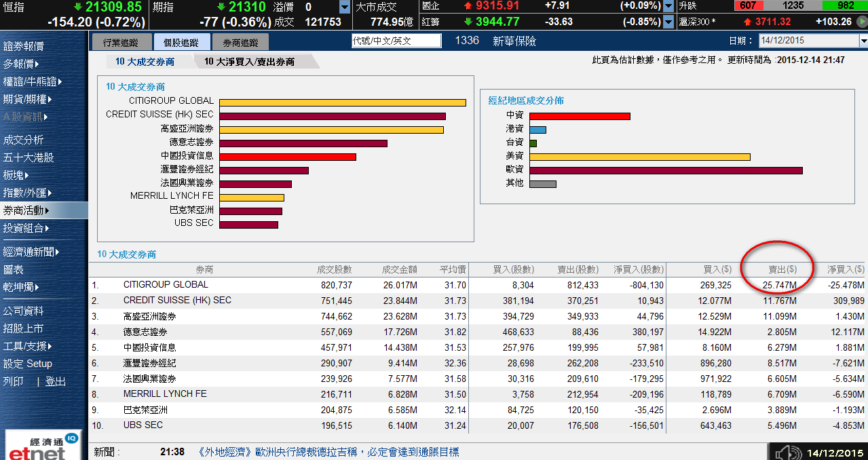Expand the 乾坤燭 sidebar menu
868x460 pixels.
tap(21, 287)
